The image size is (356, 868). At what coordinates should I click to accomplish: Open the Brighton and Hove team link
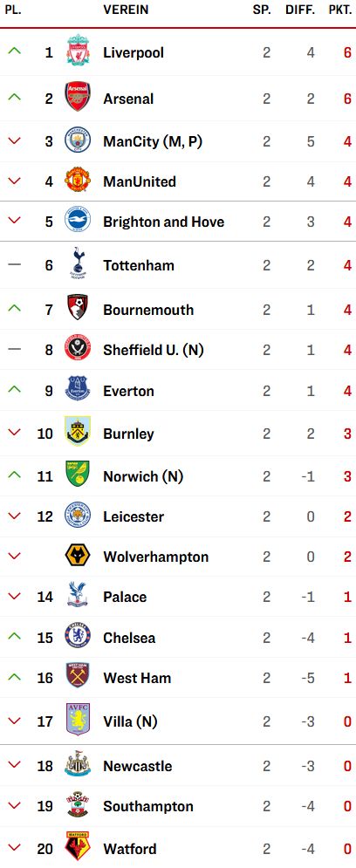pos(164,222)
